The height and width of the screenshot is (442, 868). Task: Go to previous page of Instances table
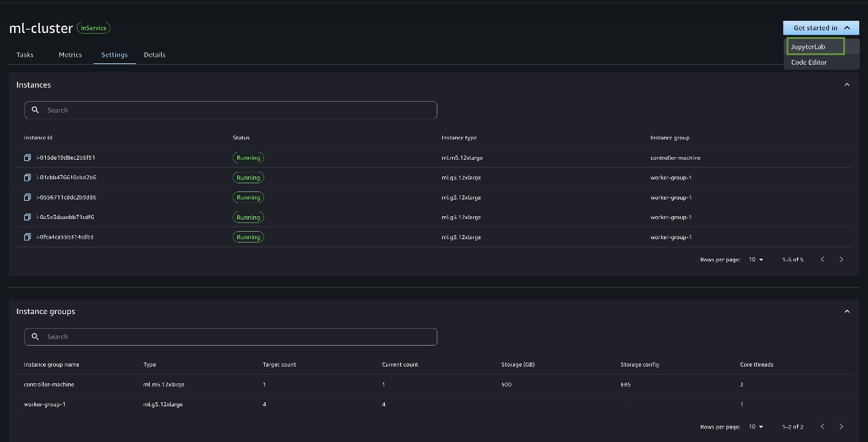[822, 259]
